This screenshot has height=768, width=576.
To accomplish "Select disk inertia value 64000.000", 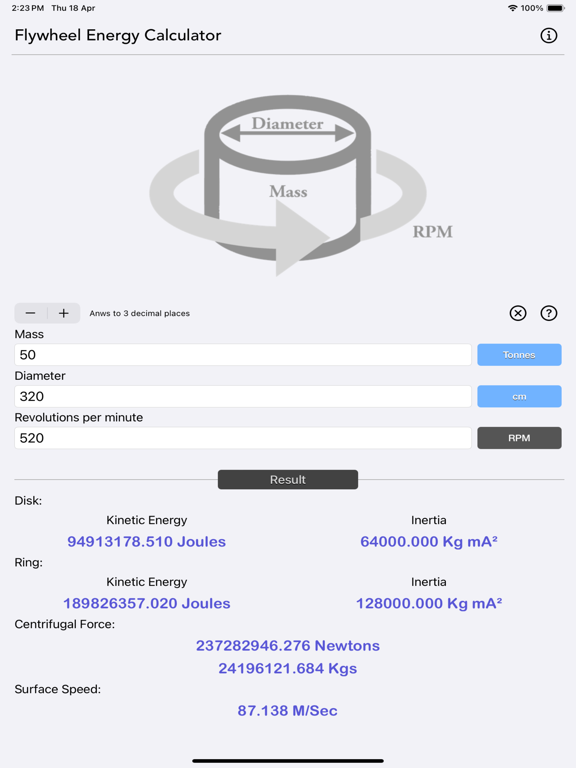I will (x=429, y=542).
